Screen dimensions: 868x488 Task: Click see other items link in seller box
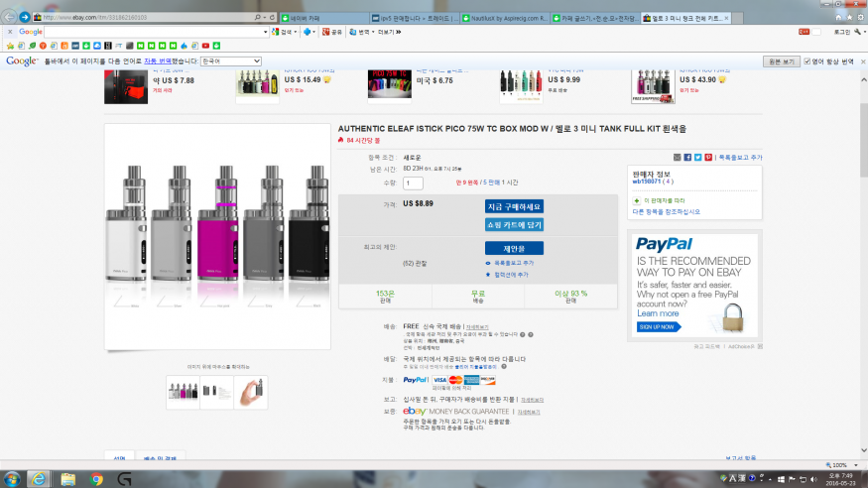coord(666,212)
